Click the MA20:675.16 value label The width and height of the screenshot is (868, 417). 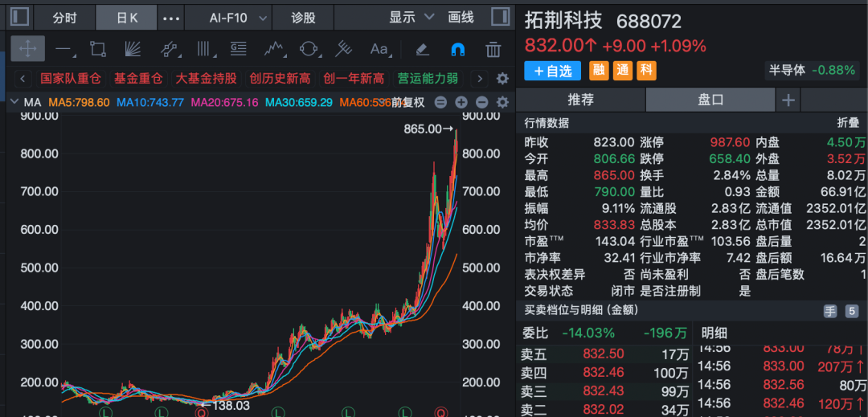[224, 102]
